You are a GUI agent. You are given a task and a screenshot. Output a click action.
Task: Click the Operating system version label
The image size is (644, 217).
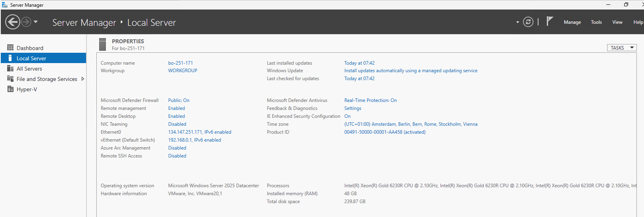pyautogui.click(x=127, y=186)
